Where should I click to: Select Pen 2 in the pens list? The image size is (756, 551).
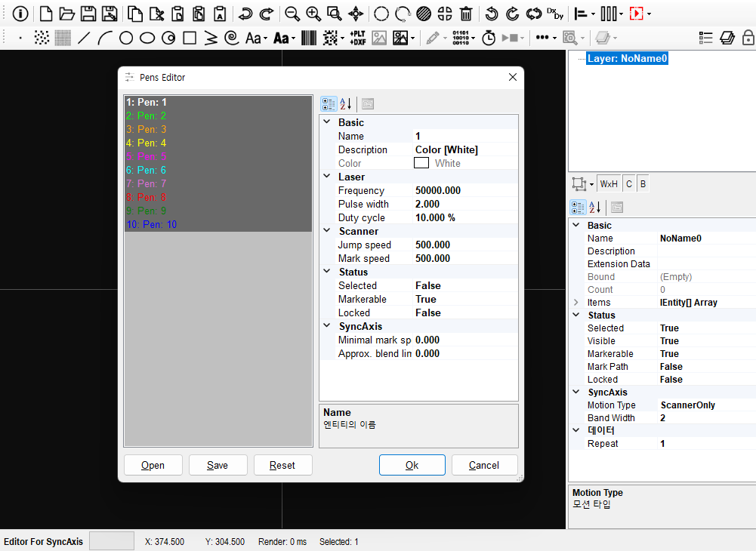[x=218, y=115]
